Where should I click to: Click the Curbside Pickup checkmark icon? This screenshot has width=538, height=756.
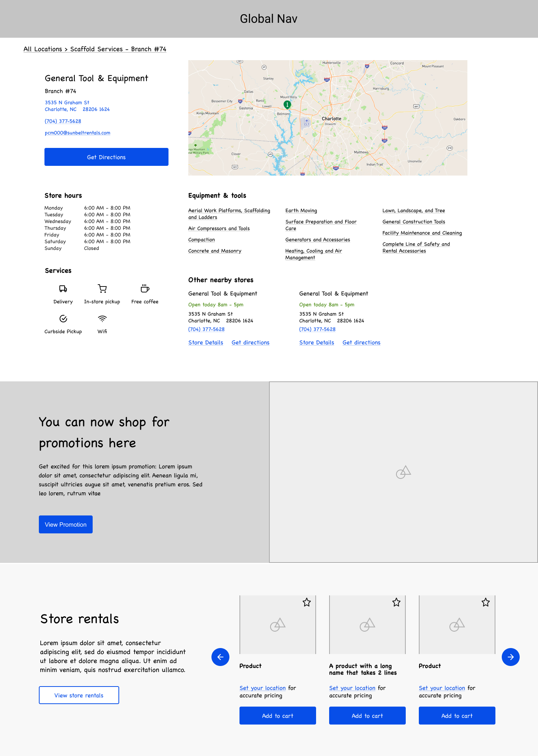click(63, 319)
